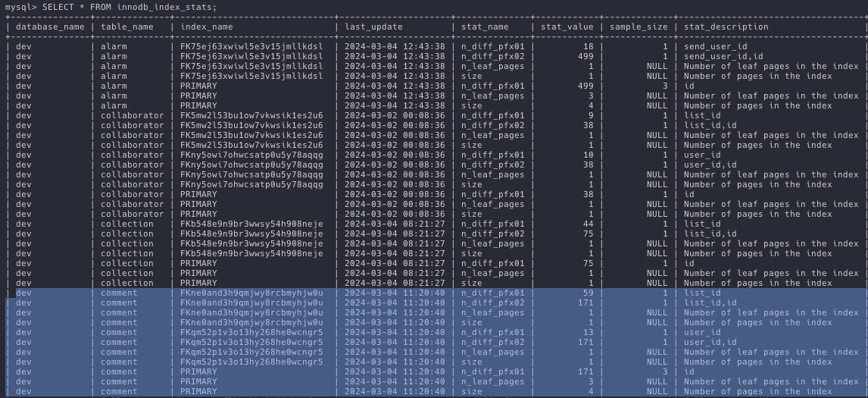Click stat_value "59" in the comment rows
This screenshot has width=868, height=398.
[588, 293]
